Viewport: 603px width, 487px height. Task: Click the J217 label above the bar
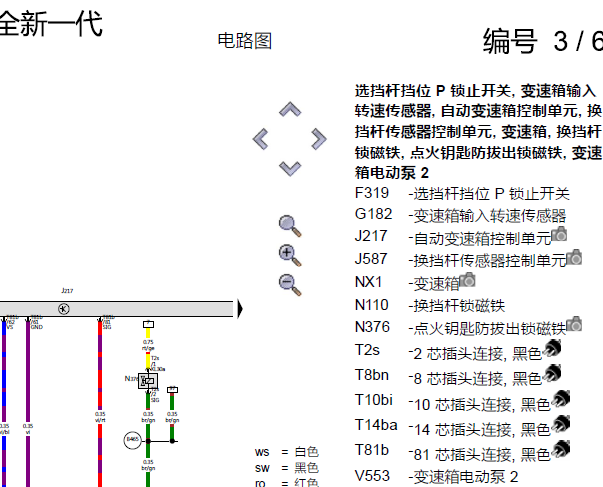(67, 290)
